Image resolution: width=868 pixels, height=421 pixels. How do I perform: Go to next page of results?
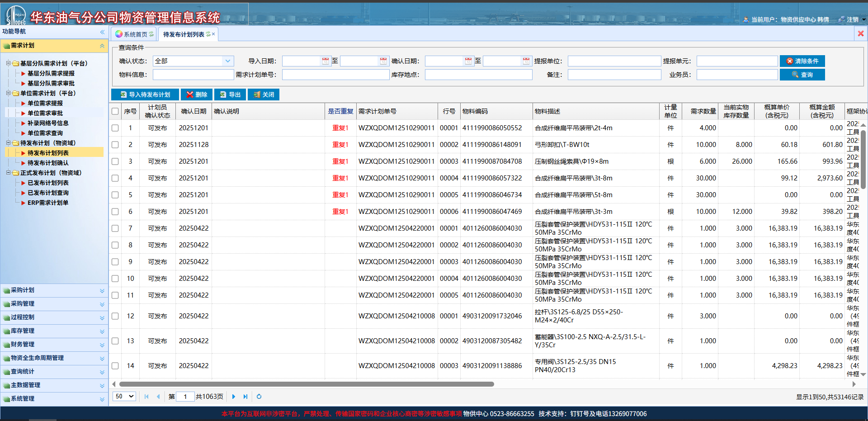(x=234, y=397)
